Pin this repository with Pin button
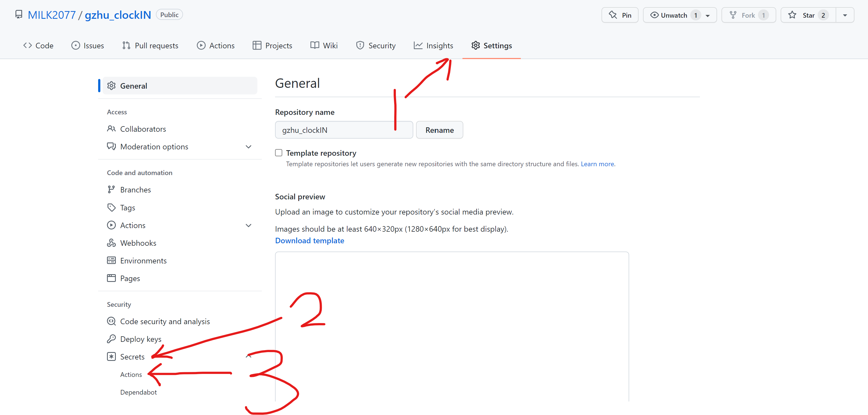The image size is (868, 415). click(x=620, y=15)
